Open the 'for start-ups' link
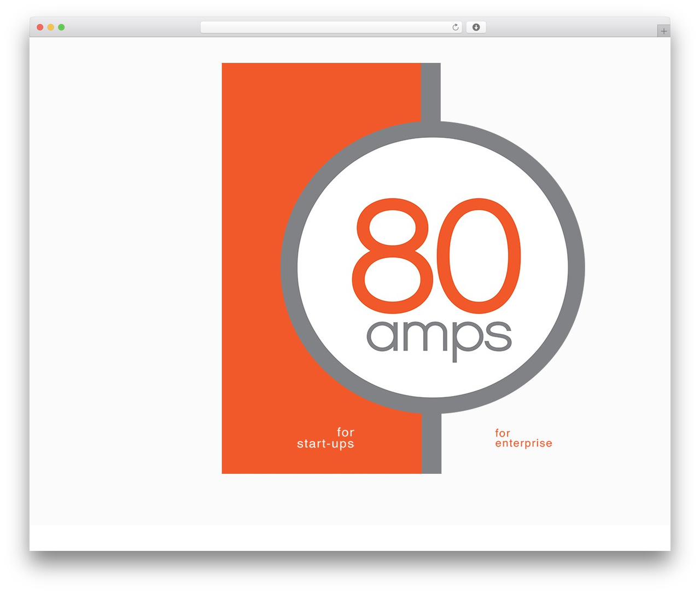This screenshot has height=593, width=700. coord(325,438)
